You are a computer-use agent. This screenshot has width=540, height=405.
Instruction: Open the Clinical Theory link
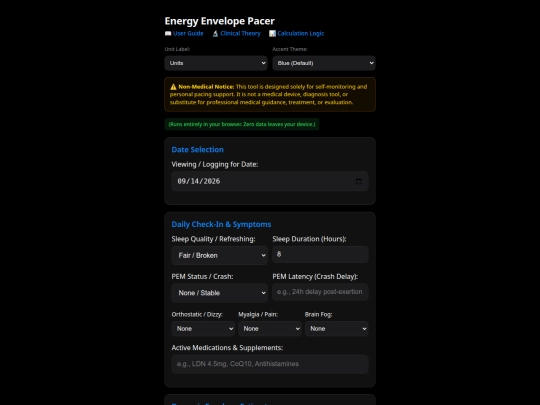(240, 33)
